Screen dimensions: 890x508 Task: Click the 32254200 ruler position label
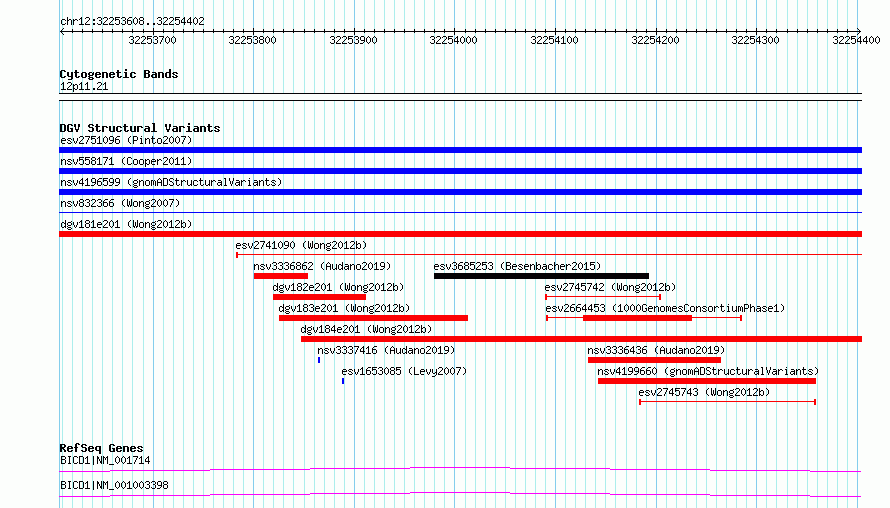tap(655, 40)
